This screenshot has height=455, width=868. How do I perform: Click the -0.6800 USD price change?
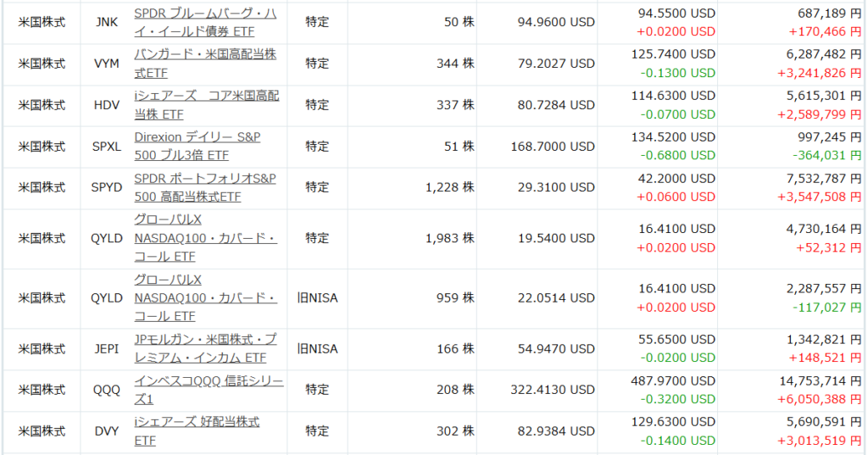click(677, 156)
